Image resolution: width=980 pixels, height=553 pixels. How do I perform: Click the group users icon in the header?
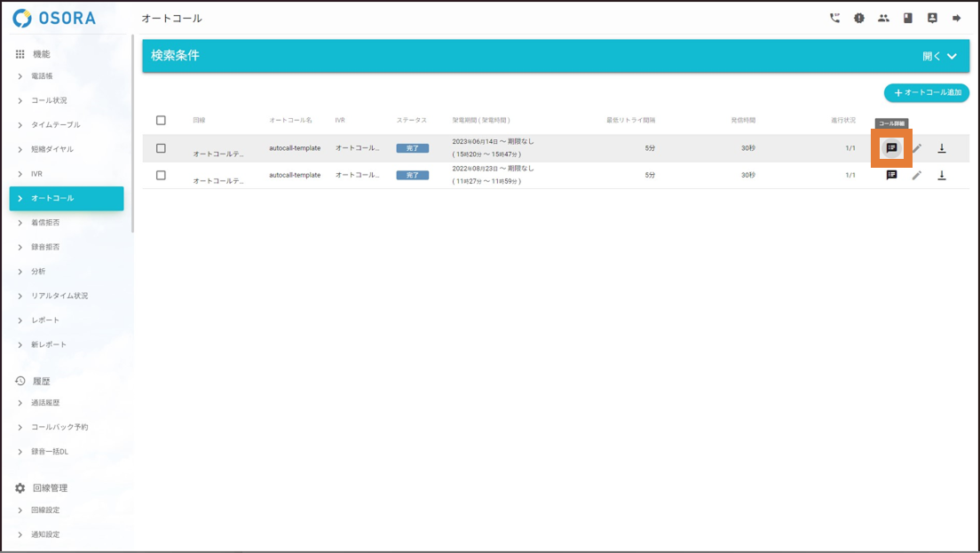[x=883, y=18]
